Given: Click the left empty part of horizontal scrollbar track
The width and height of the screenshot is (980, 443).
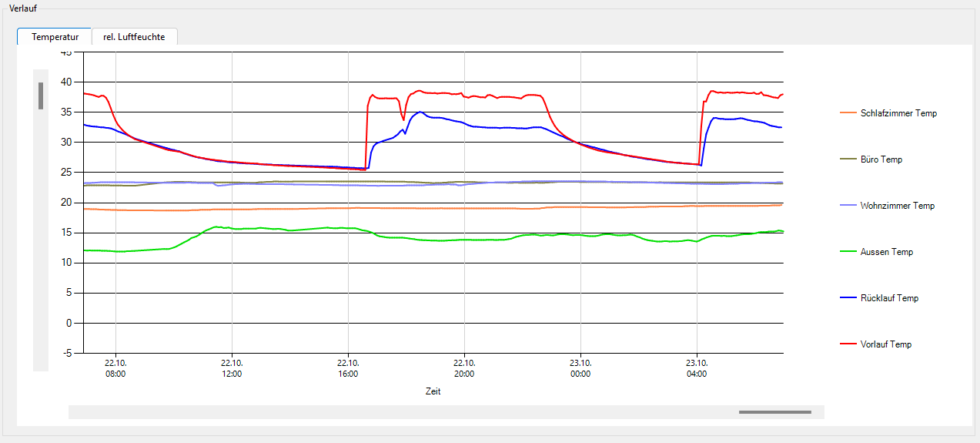Looking at the screenshot, I should 385,412.
